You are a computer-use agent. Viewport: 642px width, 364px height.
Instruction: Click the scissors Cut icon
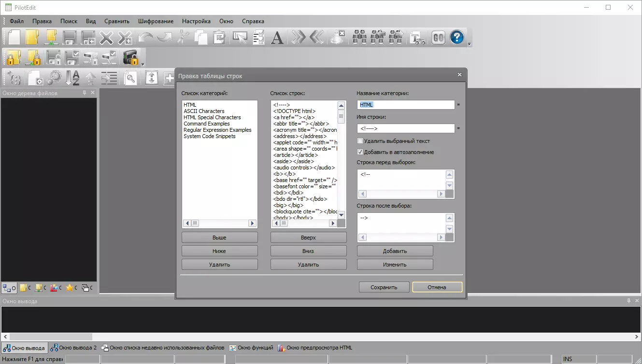(182, 38)
